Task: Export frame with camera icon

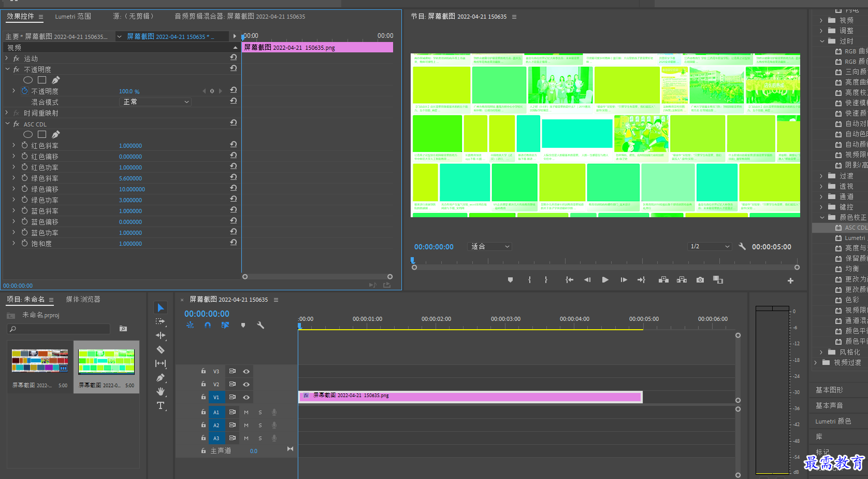Action: (700, 280)
